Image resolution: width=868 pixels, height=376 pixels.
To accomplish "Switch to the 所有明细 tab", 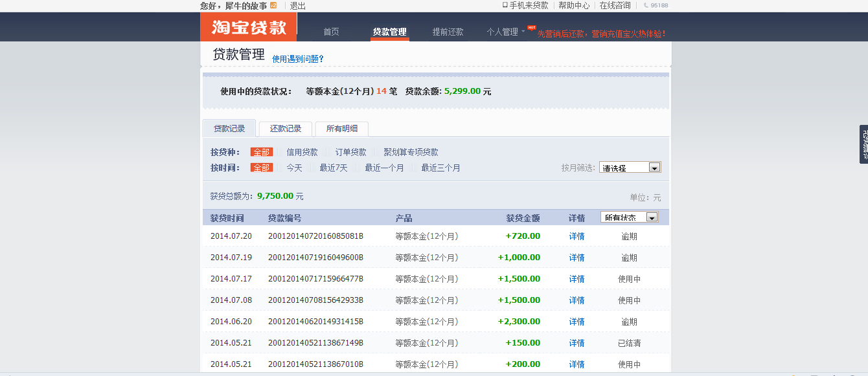I will pos(342,128).
